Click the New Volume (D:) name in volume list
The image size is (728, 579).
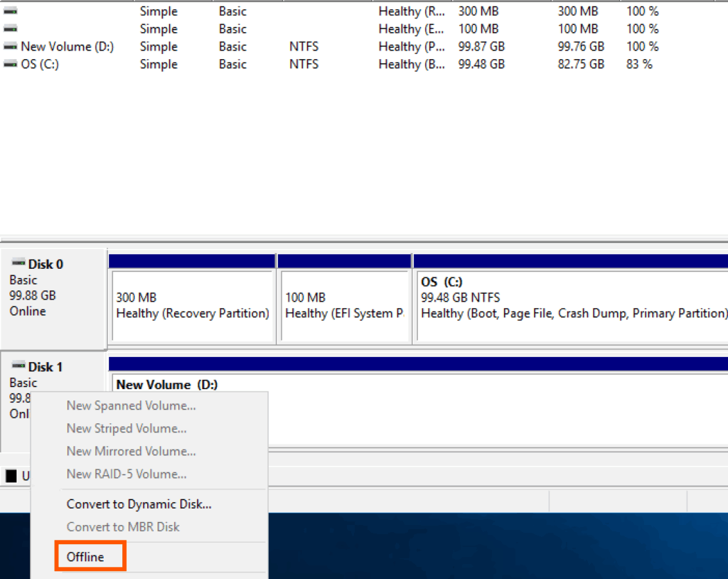[68, 46]
